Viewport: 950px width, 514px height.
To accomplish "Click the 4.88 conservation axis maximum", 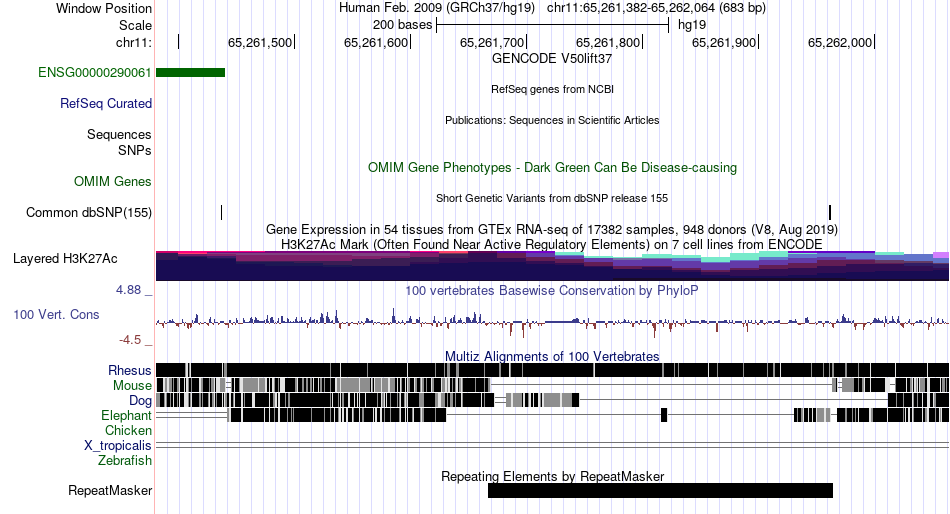I will tap(128, 290).
